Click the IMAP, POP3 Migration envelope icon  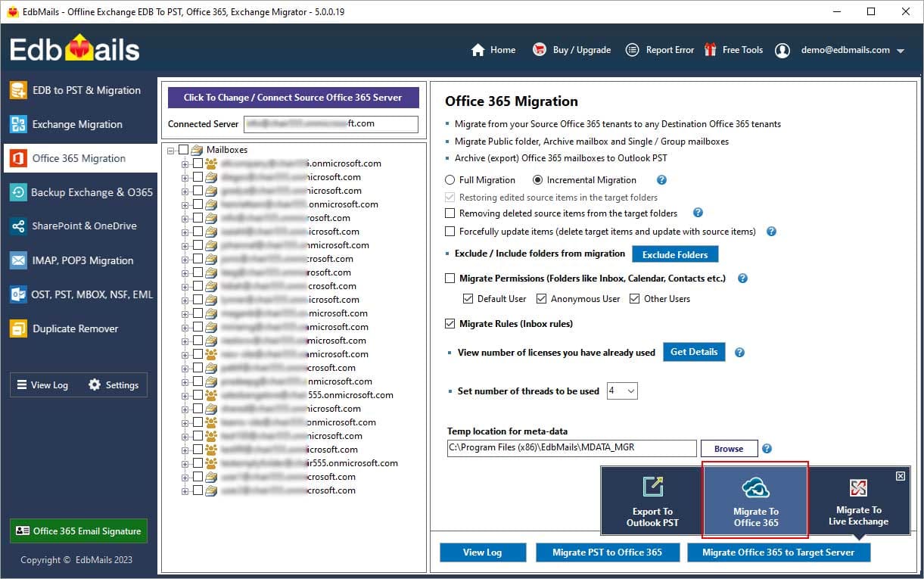click(x=18, y=260)
